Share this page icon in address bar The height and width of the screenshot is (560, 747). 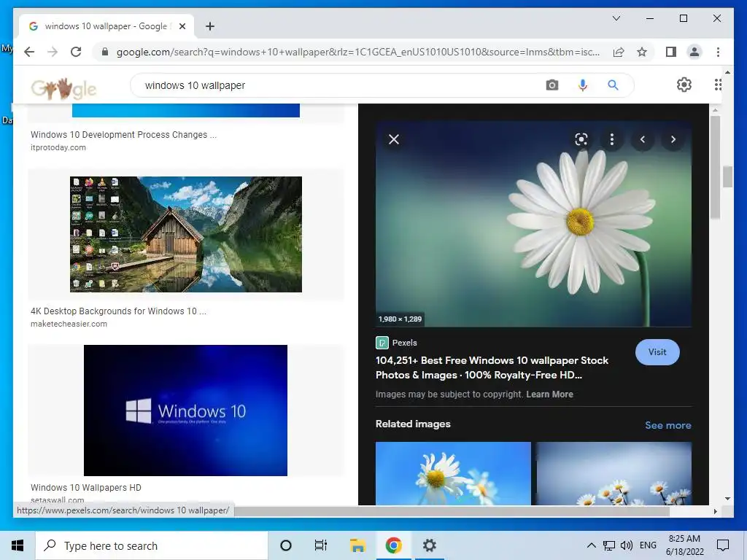click(619, 52)
